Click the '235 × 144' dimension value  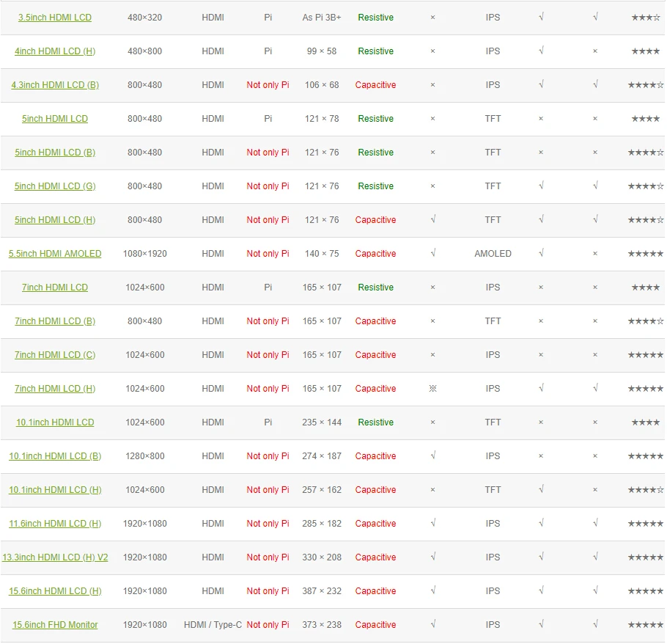coord(322,422)
